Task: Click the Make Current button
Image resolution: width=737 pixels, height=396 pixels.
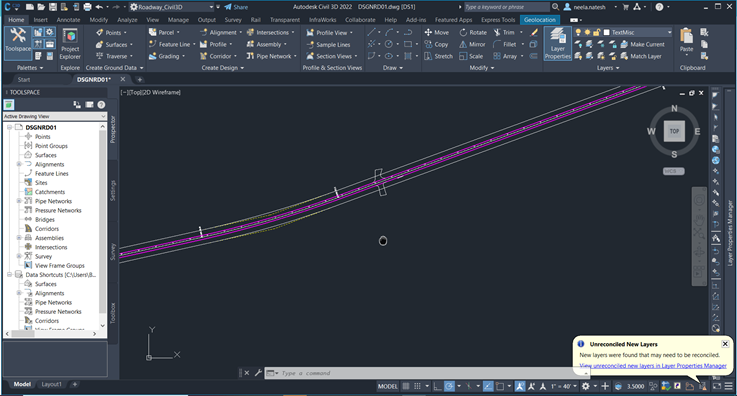Action: coord(642,44)
